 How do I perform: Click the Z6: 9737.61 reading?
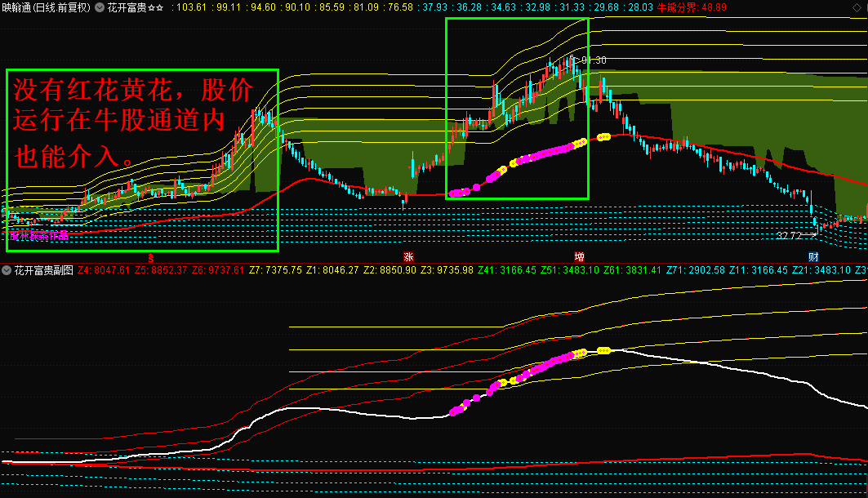[x=217, y=270]
